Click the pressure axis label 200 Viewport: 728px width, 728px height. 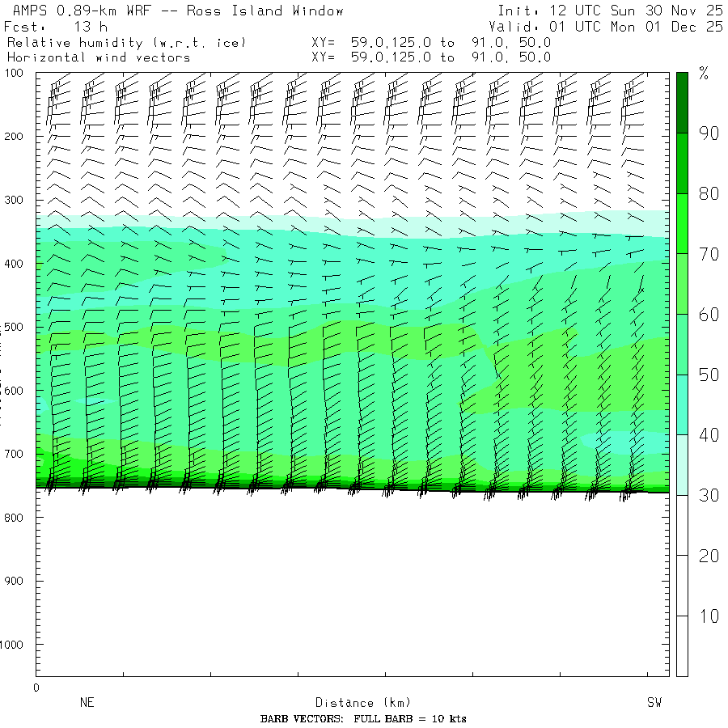[14, 137]
